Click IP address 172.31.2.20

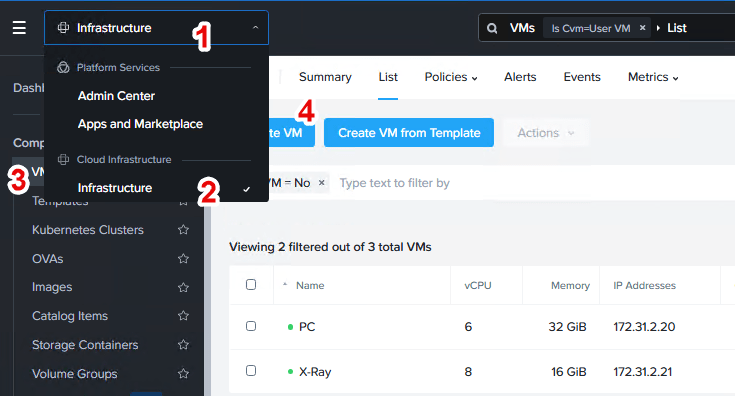pos(644,327)
